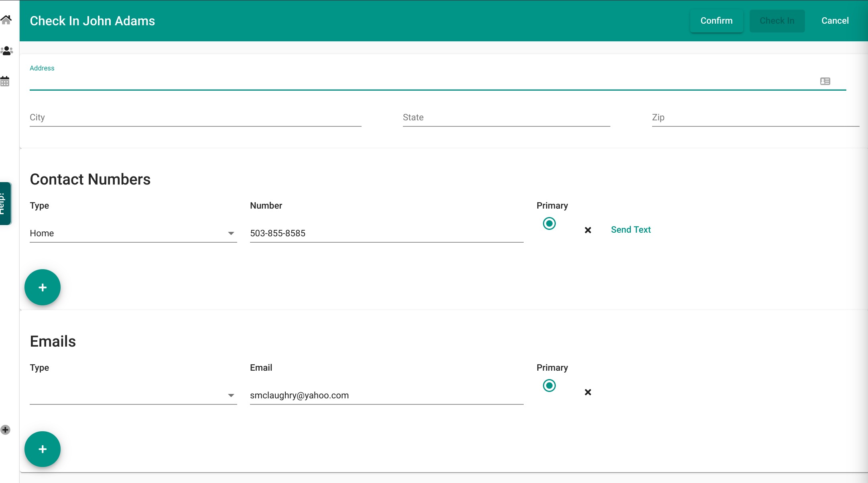The width and height of the screenshot is (868, 483).
Task: Delete the smclaughry@yahoo.com email row
Action: pos(588,392)
